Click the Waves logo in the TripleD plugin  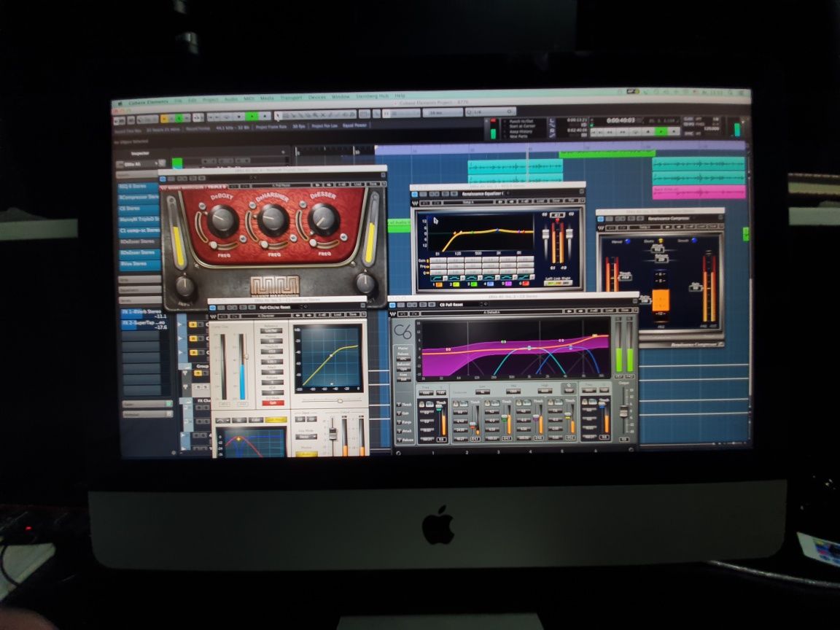163,187
